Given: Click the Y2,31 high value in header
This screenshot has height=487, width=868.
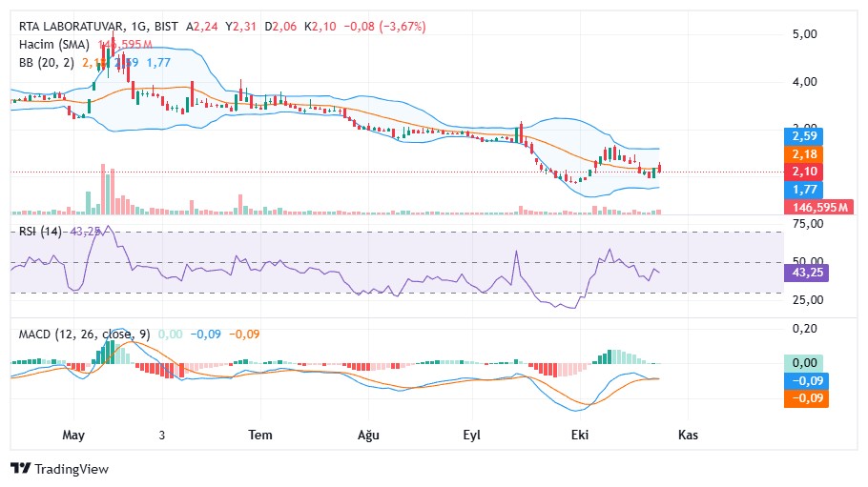Looking at the screenshot, I should point(240,27).
